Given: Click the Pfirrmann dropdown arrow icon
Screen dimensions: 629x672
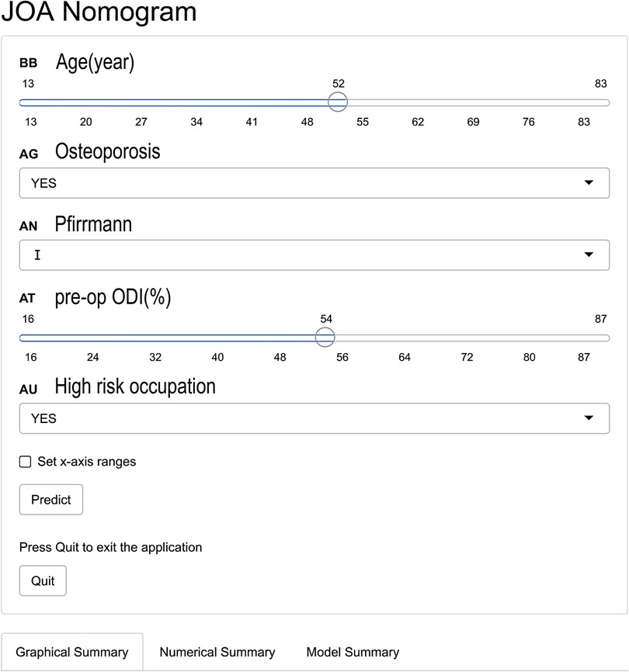Looking at the screenshot, I should (x=589, y=255).
